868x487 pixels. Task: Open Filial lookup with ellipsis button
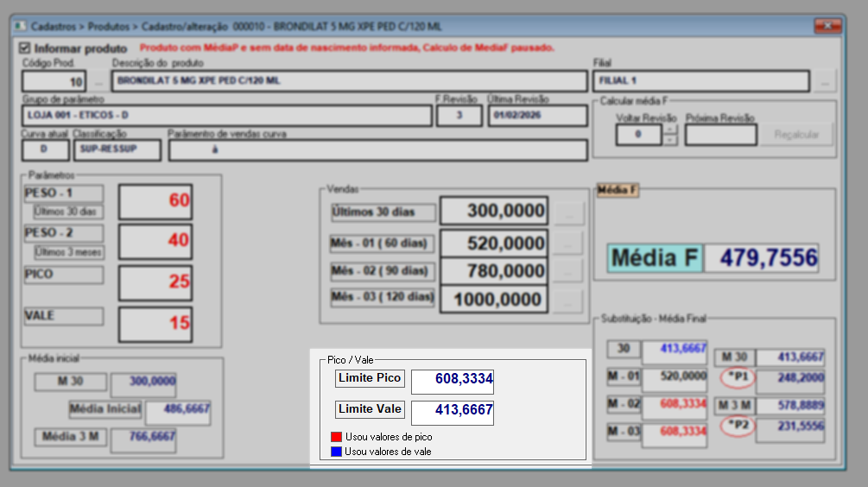pyautogui.click(x=826, y=82)
